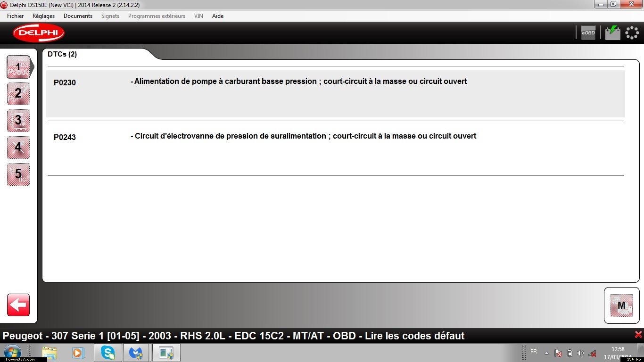Select step 5 sidebar button
Screen dimensions: 644x362
click(x=18, y=174)
